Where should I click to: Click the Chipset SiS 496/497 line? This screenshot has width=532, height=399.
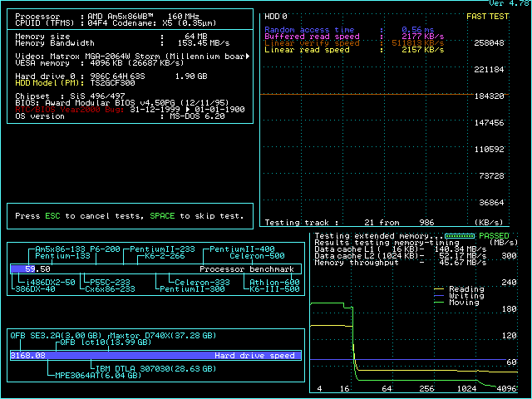(x=70, y=96)
